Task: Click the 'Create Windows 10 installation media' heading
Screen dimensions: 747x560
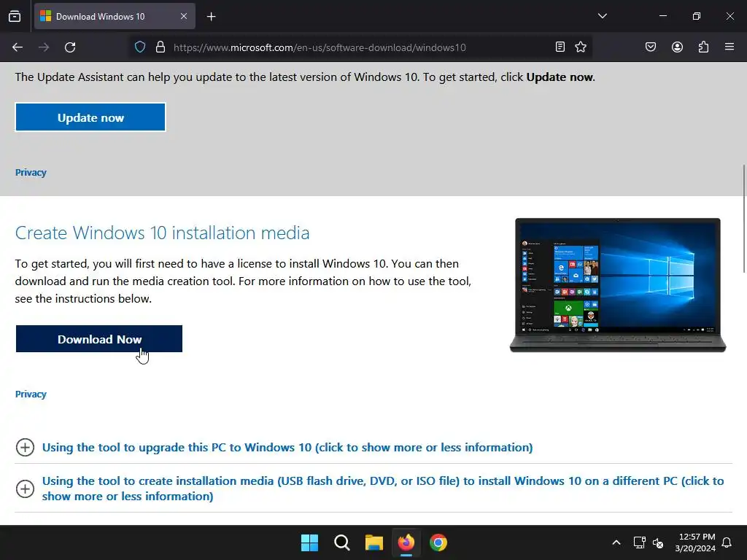Action: click(163, 233)
